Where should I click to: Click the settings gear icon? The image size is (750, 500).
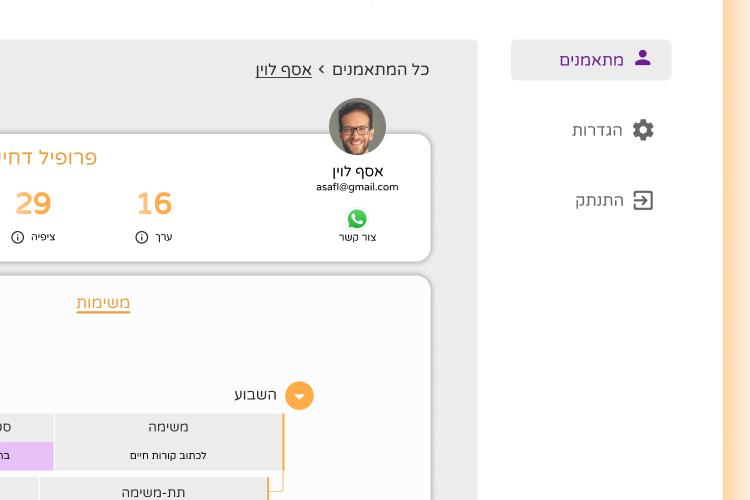[x=643, y=130]
